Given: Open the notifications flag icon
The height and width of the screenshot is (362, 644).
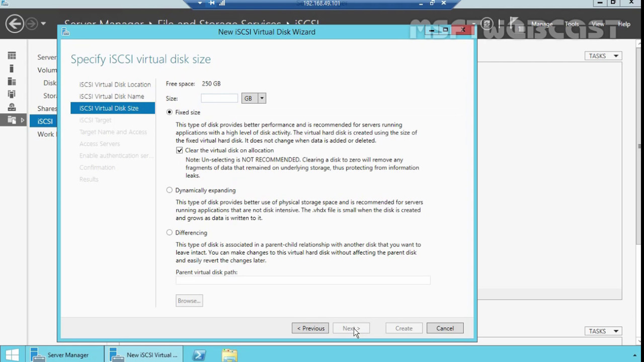Looking at the screenshot, I should (x=514, y=24).
